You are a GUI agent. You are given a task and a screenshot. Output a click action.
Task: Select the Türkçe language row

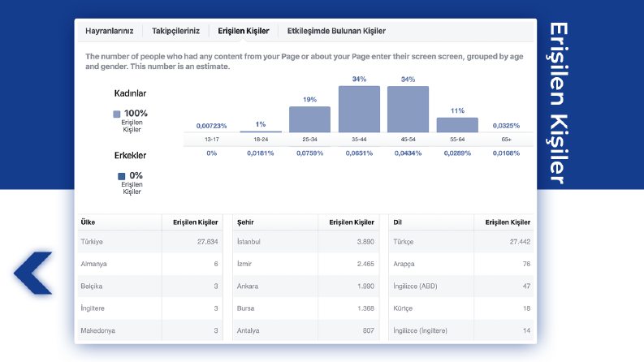click(x=461, y=242)
